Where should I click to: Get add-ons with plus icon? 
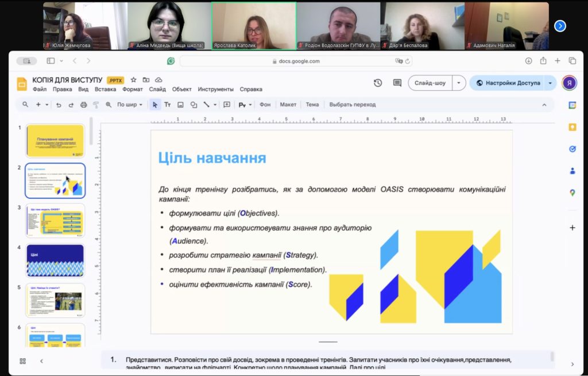(x=572, y=228)
